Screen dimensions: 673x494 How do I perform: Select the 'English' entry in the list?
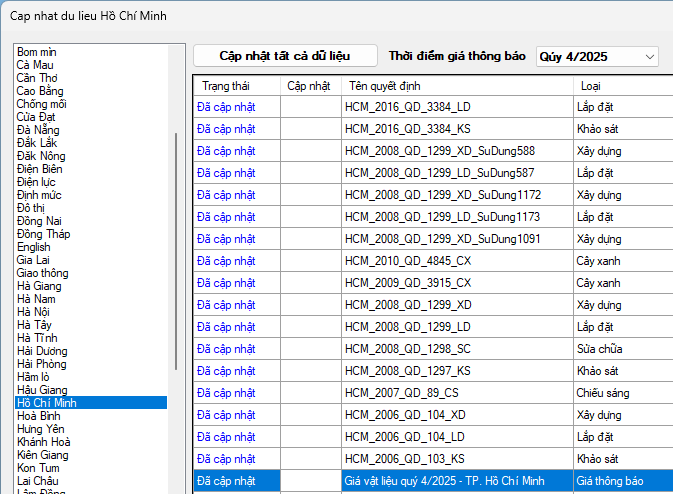[x=34, y=247]
